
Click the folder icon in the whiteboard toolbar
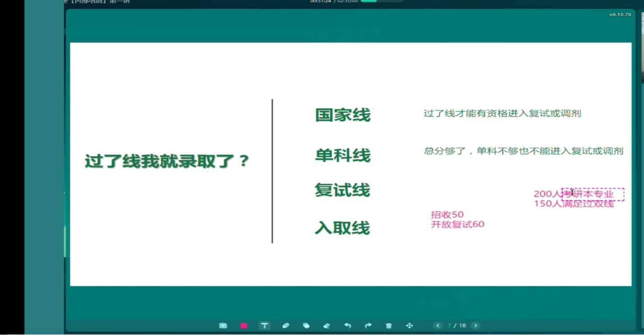(x=223, y=326)
